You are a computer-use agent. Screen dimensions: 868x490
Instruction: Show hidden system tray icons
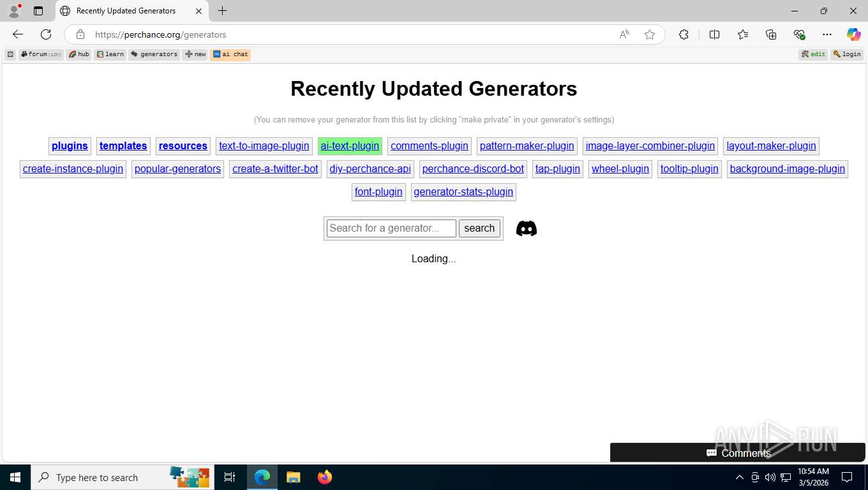[x=740, y=477]
